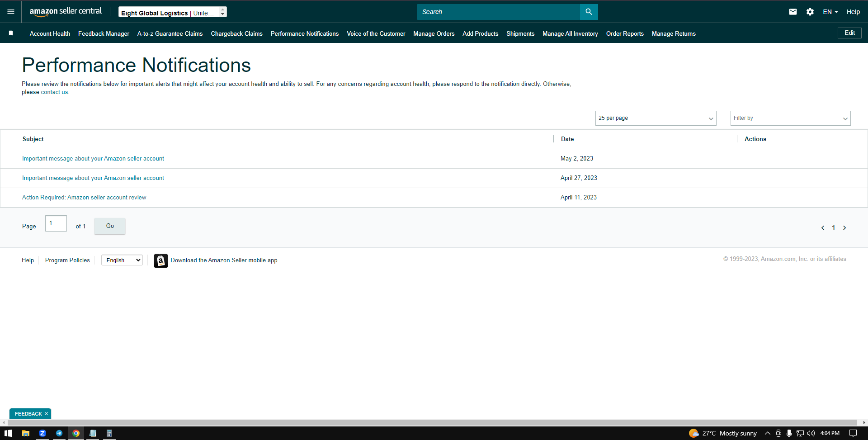This screenshot has height=440, width=868.
Task: Open the EN language dropdown
Action: click(830, 12)
